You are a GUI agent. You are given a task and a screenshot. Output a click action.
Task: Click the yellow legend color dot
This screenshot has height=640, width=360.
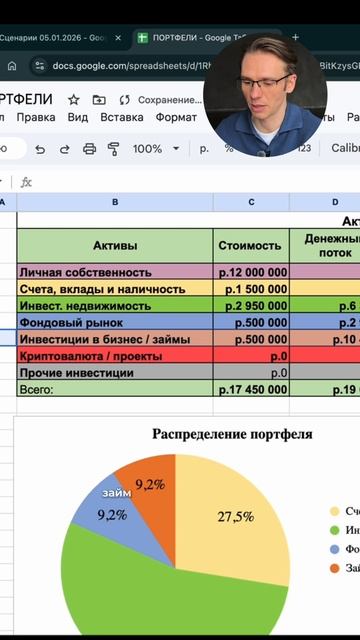coord(335,511)
